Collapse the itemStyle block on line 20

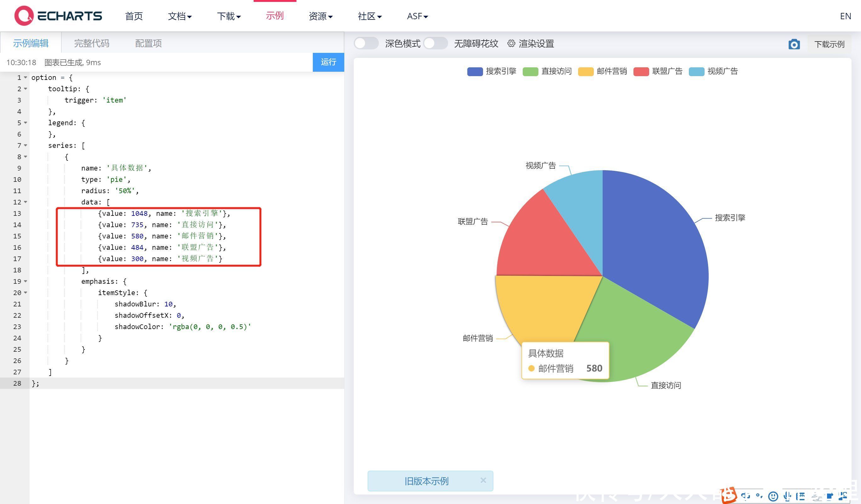tap(25, 293)
